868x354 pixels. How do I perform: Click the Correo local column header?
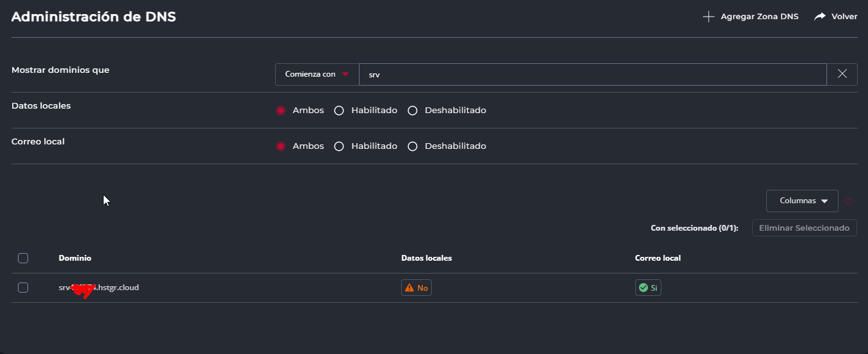coord(658,258)
